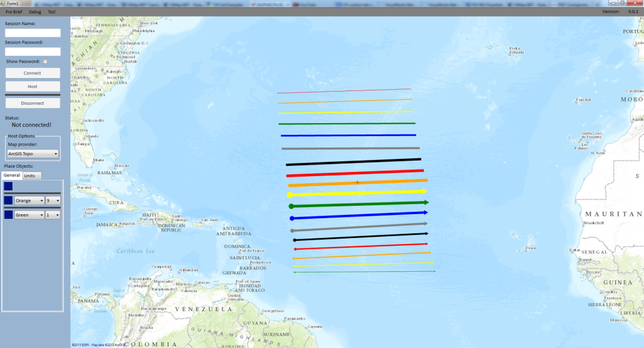Click the green arrowhead on the thick green line
Image resolution: width=644 pixels, height=348 pixels.
tap(426, 203)
